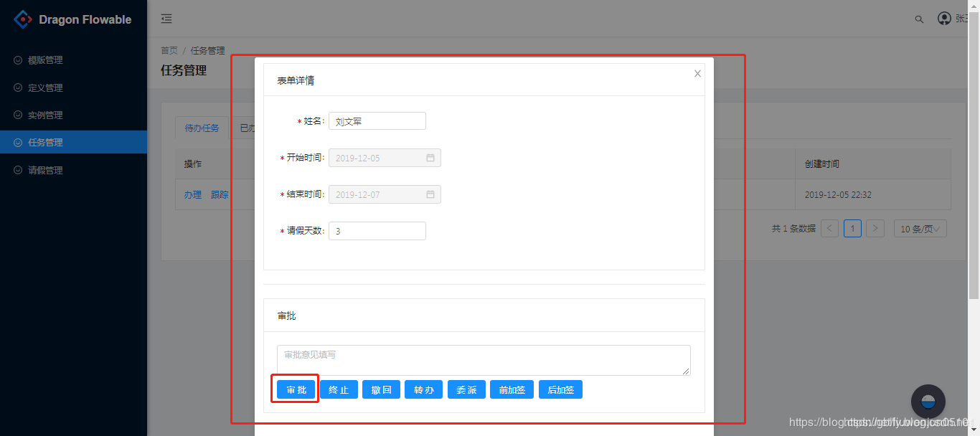Click the 表单详情 card title
This screenshot has width=980, height=436.
pyautogui.click(x=296, y=80)
